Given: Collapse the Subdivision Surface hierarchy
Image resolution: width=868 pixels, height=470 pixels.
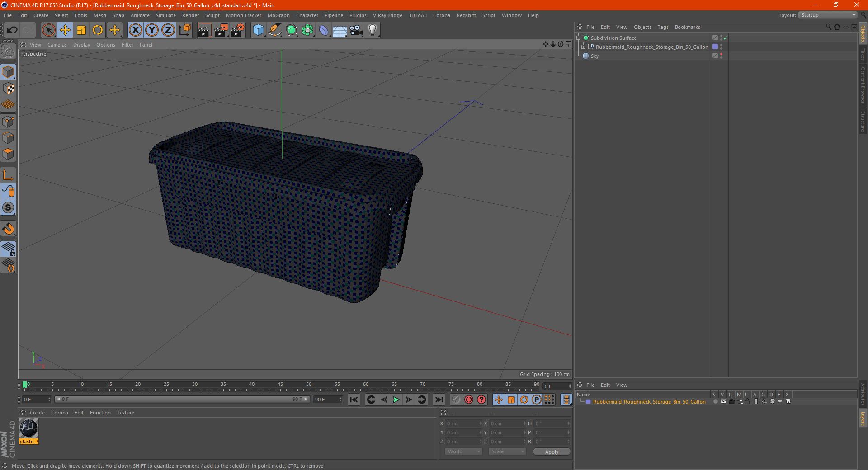Looking at the screenshot, I should [x=578, y=38].
